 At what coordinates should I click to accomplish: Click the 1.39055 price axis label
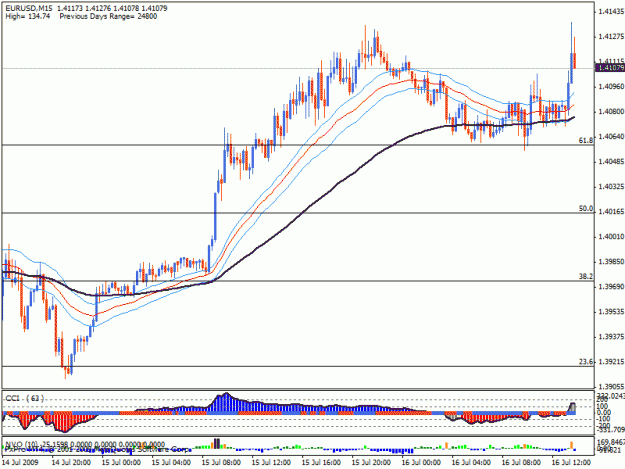[x=611, y=387]
